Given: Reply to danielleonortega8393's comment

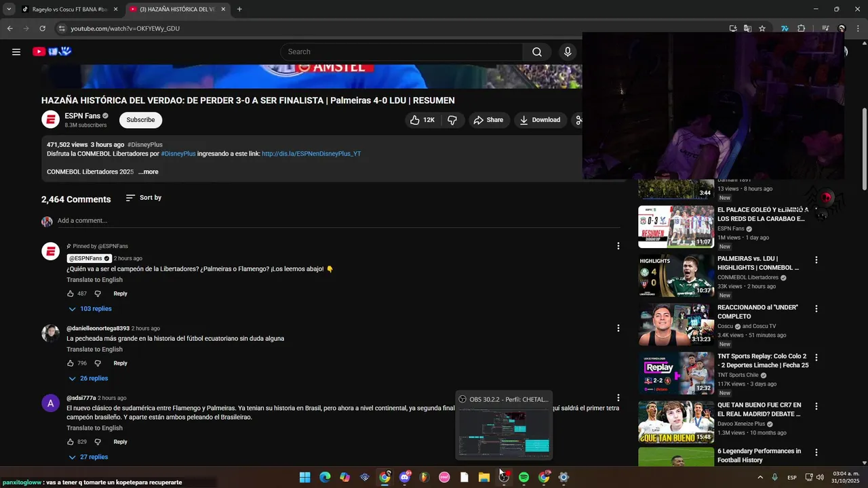Looking at the screenshot, I should (120, 364).
